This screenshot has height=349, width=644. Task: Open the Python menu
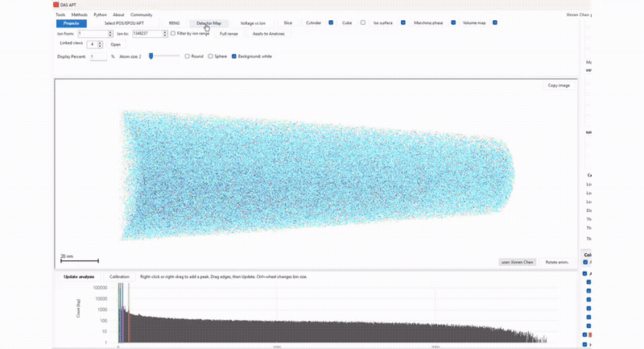(100, 15)
